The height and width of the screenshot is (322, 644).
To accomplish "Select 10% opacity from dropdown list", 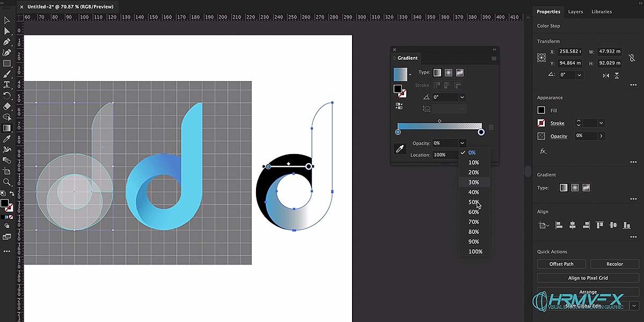I will click(x=473, y=163).
